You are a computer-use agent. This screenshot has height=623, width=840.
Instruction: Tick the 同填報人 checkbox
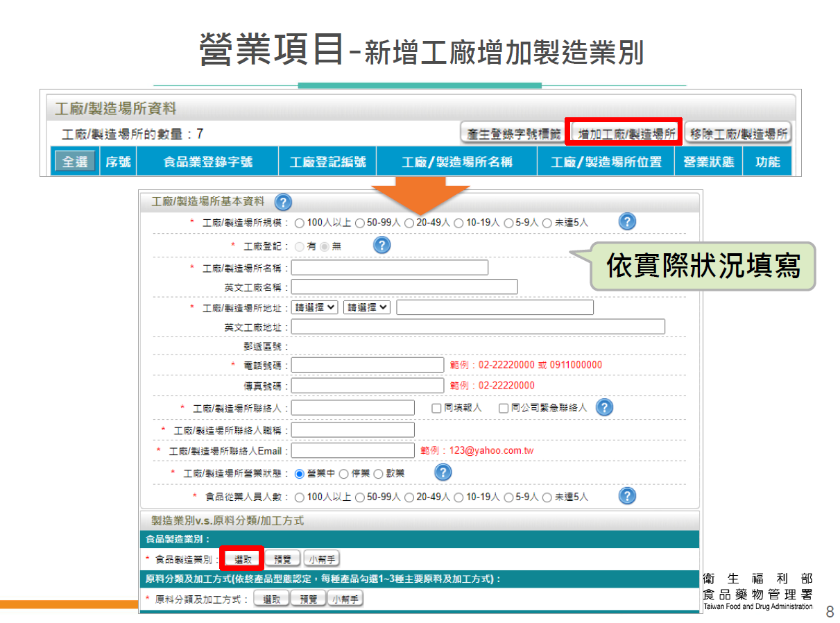click(x=436, y=409)
